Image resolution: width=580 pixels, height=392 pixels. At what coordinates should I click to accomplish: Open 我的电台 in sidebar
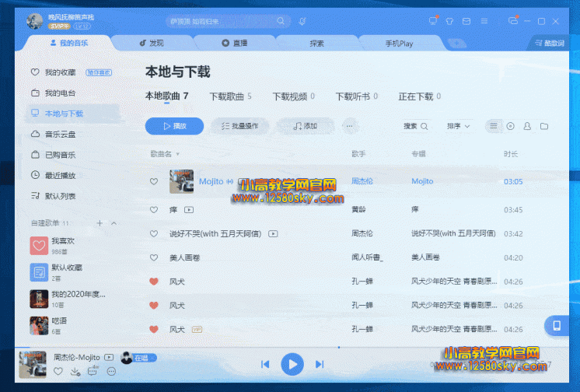pos(61,93)
